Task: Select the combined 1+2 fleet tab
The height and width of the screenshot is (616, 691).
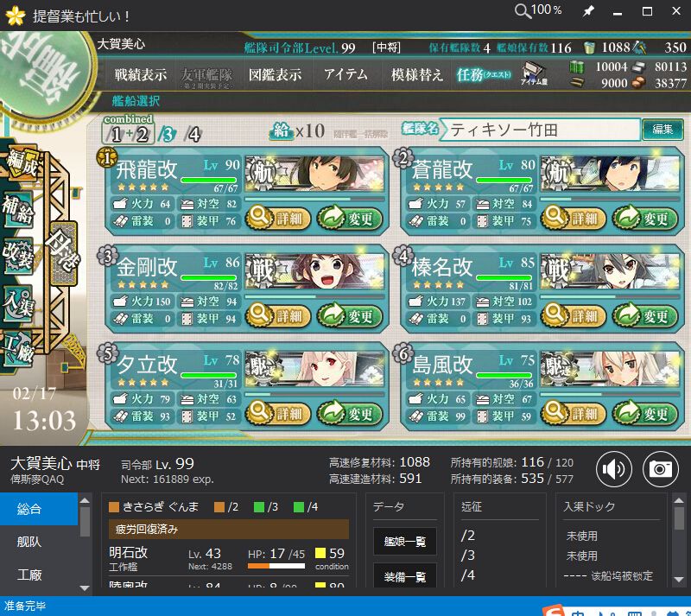Action: point(129,130)
